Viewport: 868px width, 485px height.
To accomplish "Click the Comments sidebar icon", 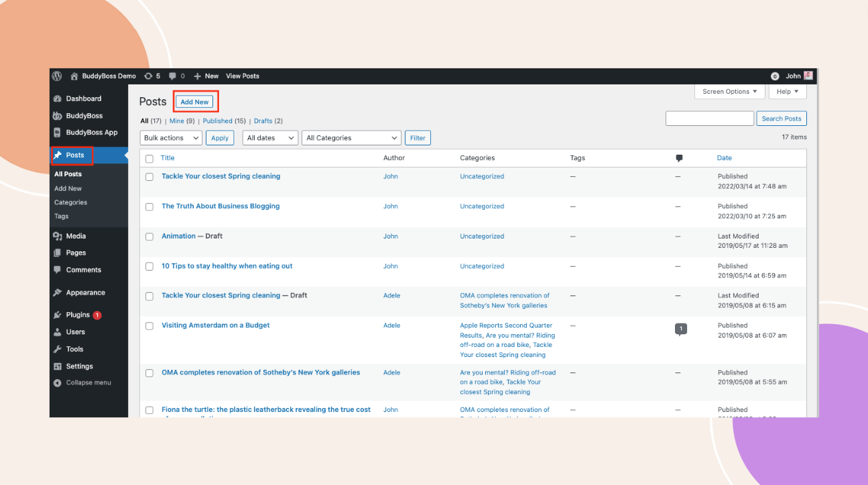I will 58,270.
